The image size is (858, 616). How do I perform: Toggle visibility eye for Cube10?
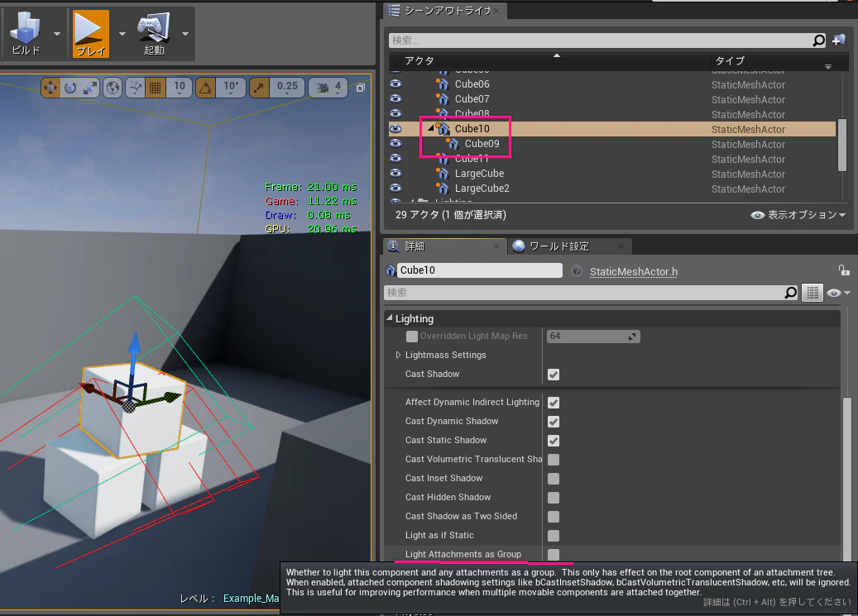395,128
